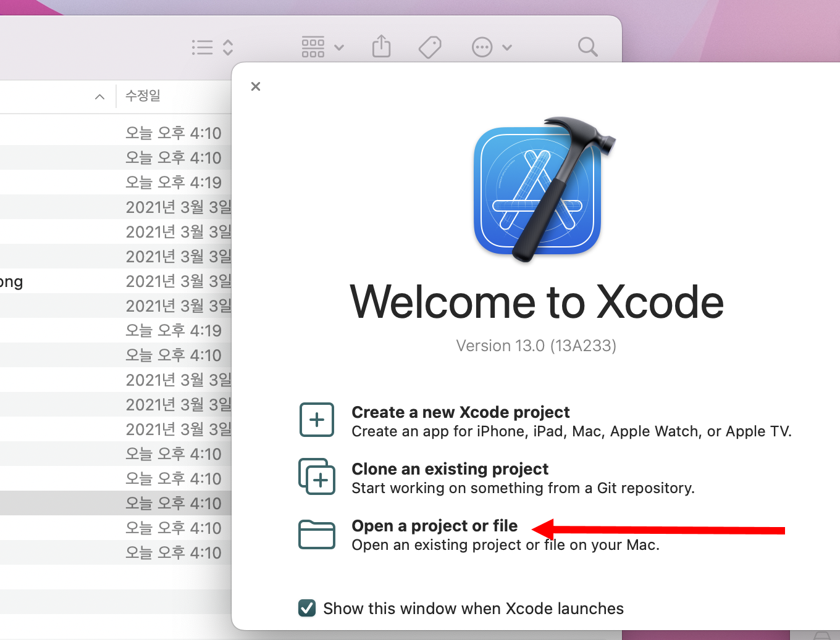Select the highlighted Finder row 오늘 오후 4:10
This screenshot has width=840, height=640.
115,503
